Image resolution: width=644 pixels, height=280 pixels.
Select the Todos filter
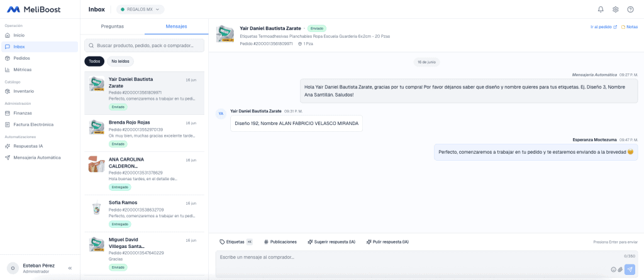pyautogui.click(x=94, y=62)
